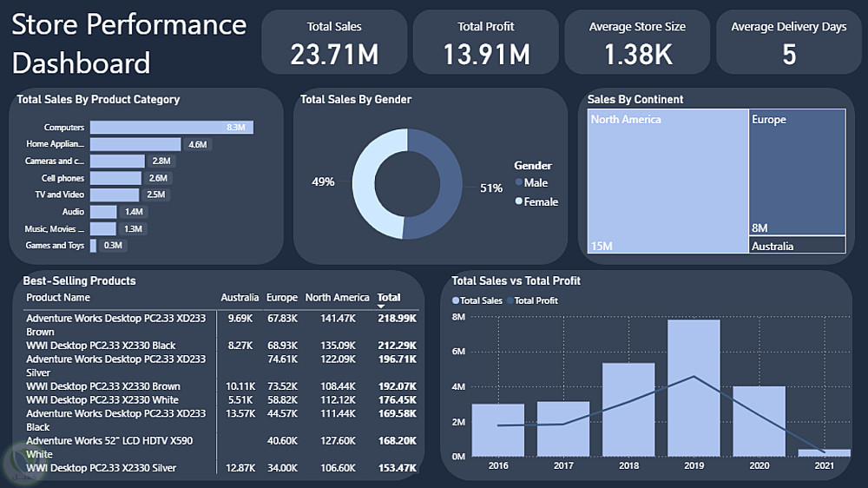This screenshot has width=868, height=488.
Task: Select the Home Appliances 4.6M bar
Action: point(135,144)
